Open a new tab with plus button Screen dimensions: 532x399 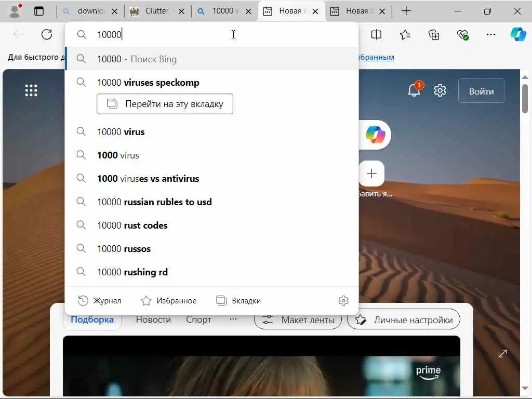coord(406,11)
